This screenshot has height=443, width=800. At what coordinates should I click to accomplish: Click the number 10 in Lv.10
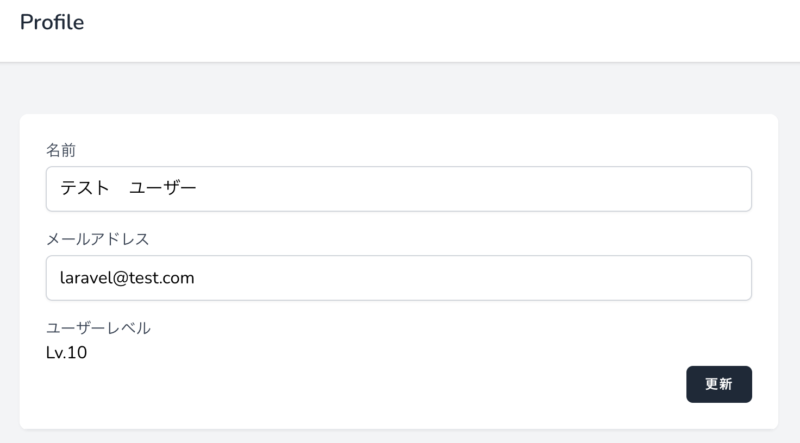[x=77, y=353]
